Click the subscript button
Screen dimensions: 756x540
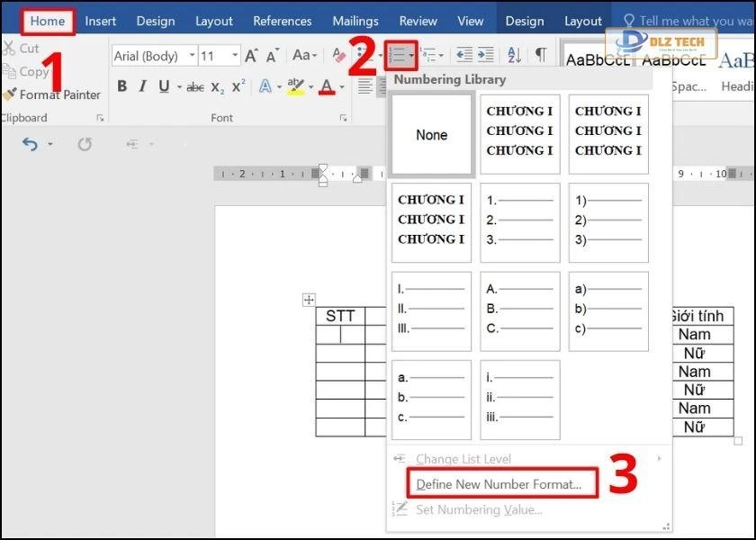[x=218, y=87]
